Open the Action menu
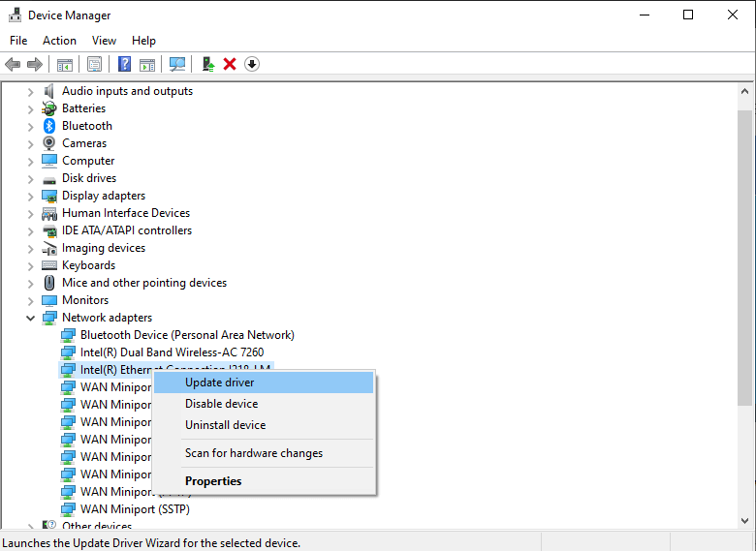This screenshot has height=551, width=756. point(59,41)
